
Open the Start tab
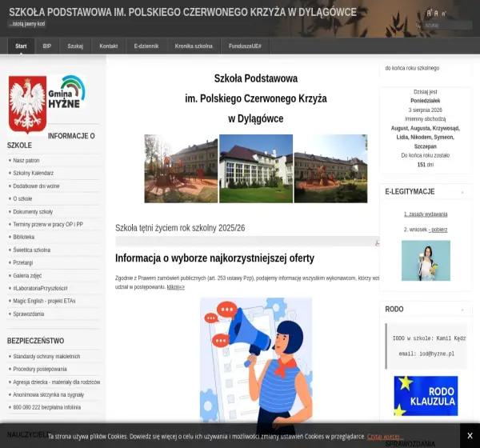click(21, 46)
